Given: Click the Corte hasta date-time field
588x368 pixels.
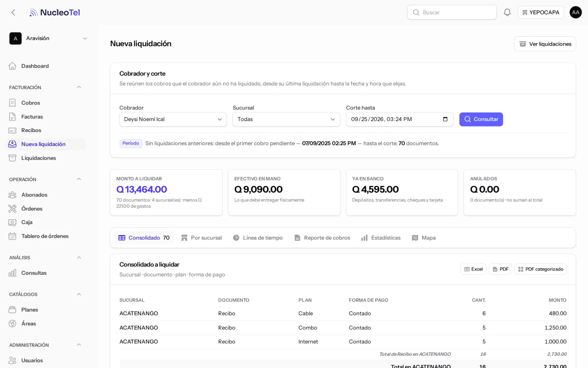Looking at the screenshot, I should coord(399,119).
